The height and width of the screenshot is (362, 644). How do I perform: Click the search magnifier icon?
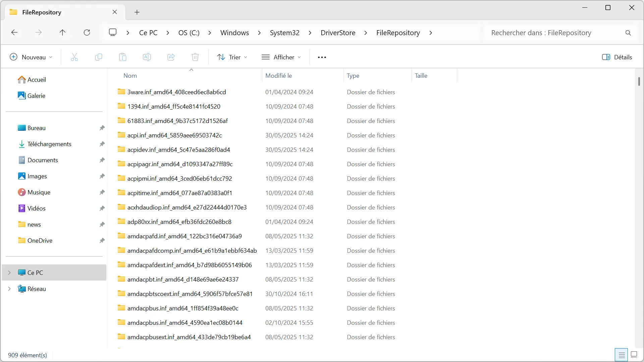point(628,33)
